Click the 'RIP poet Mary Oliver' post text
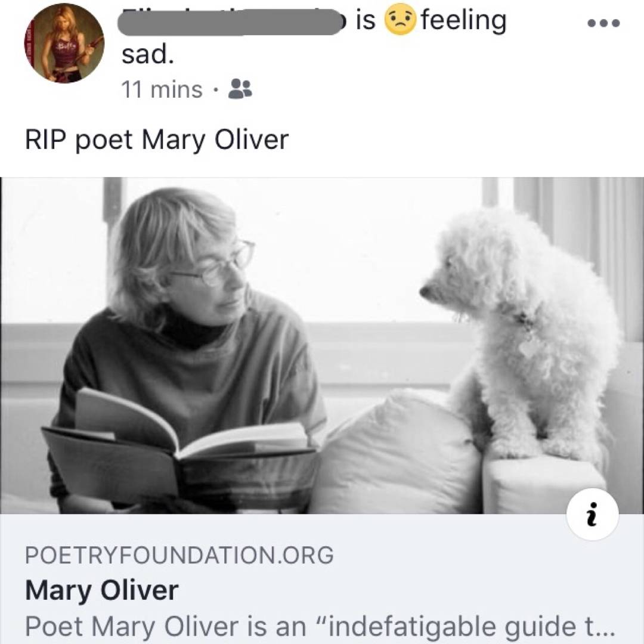Viewport: 644px width, 644px height. (157, 138)
